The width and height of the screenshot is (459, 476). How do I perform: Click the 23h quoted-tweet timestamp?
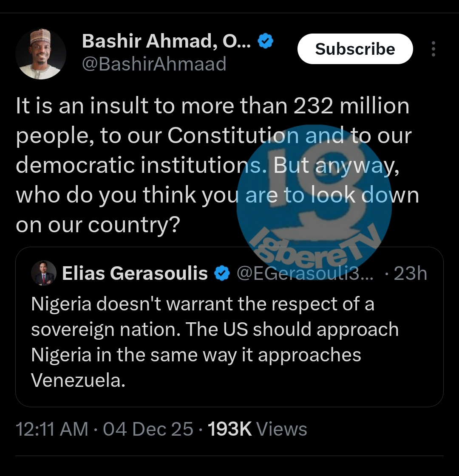coord(410,273)
